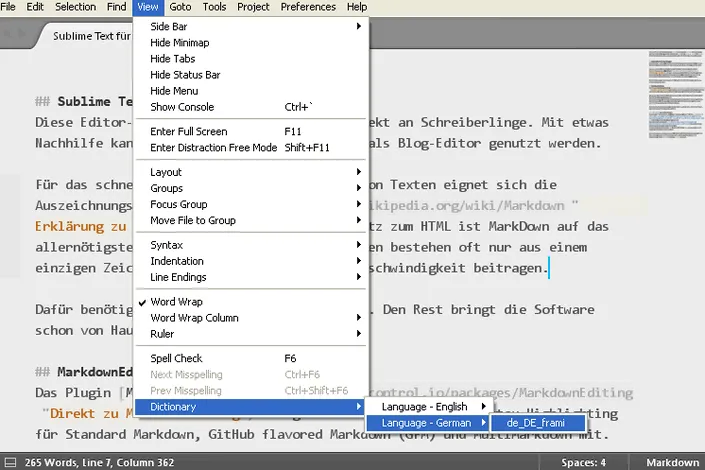Viewport: 705px width, 470px height.
Task: Expand the Line Endings submenu
Action: (251, 278)
